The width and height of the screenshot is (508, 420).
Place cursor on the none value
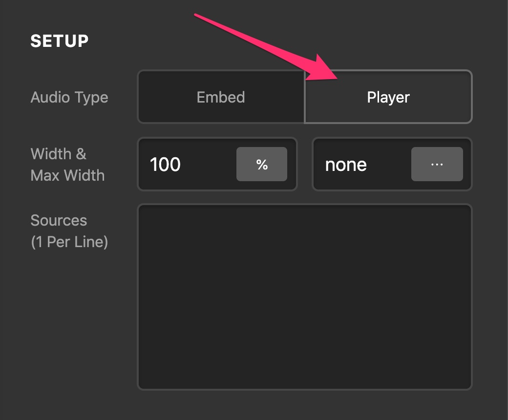pos(346,165)
